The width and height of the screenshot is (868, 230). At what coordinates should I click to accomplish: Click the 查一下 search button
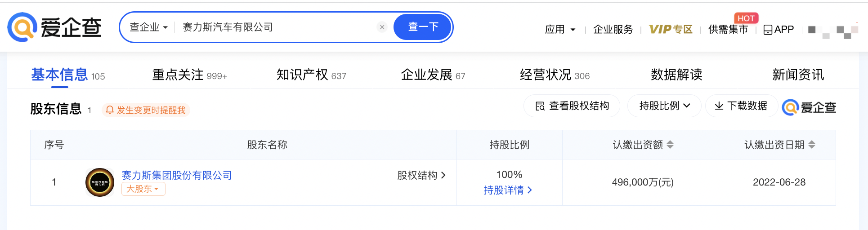[423, 27]
